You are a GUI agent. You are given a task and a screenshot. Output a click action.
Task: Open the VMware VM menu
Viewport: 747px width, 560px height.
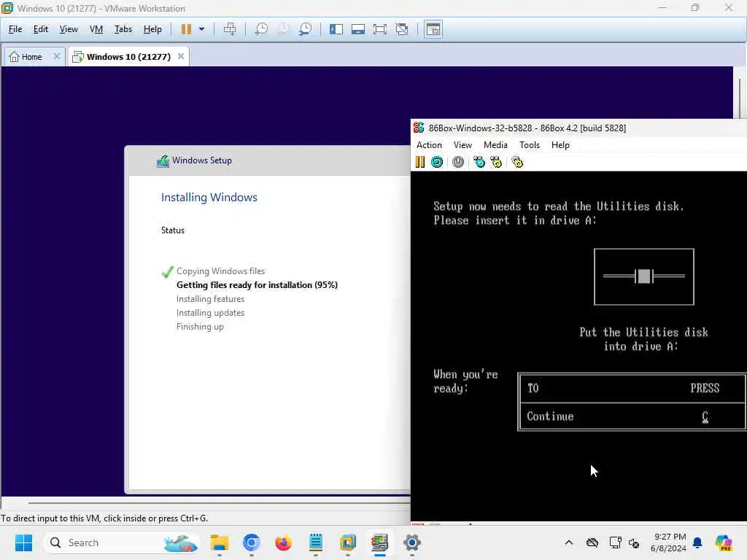coord(96,29)
